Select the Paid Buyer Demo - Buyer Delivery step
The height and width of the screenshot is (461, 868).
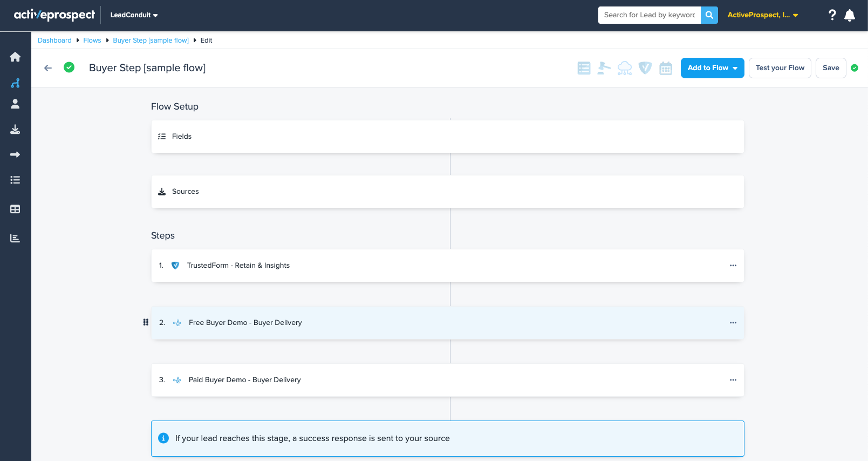point(448,380)
